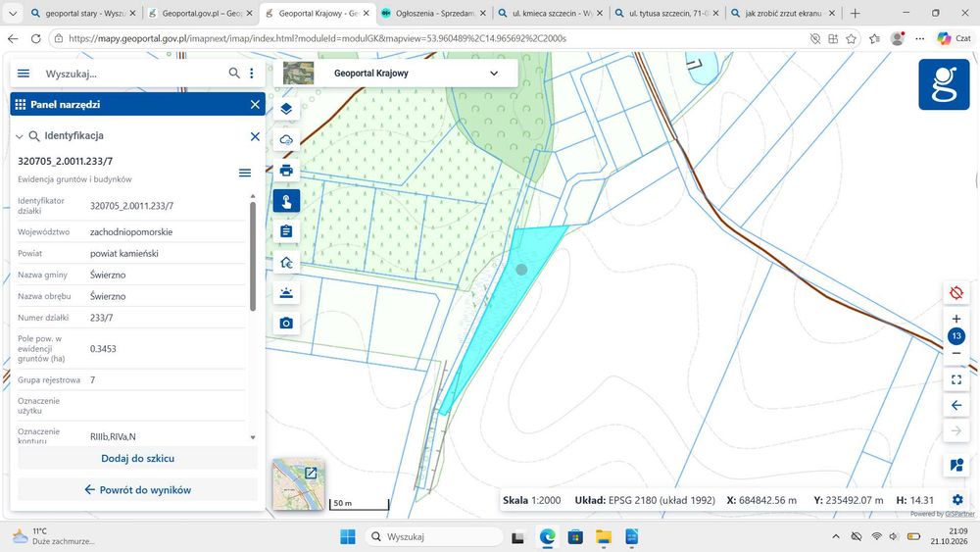Screen dimensions: 980x552
Task: Click Dodaj do szkicu button
Action: click(137, 458)
